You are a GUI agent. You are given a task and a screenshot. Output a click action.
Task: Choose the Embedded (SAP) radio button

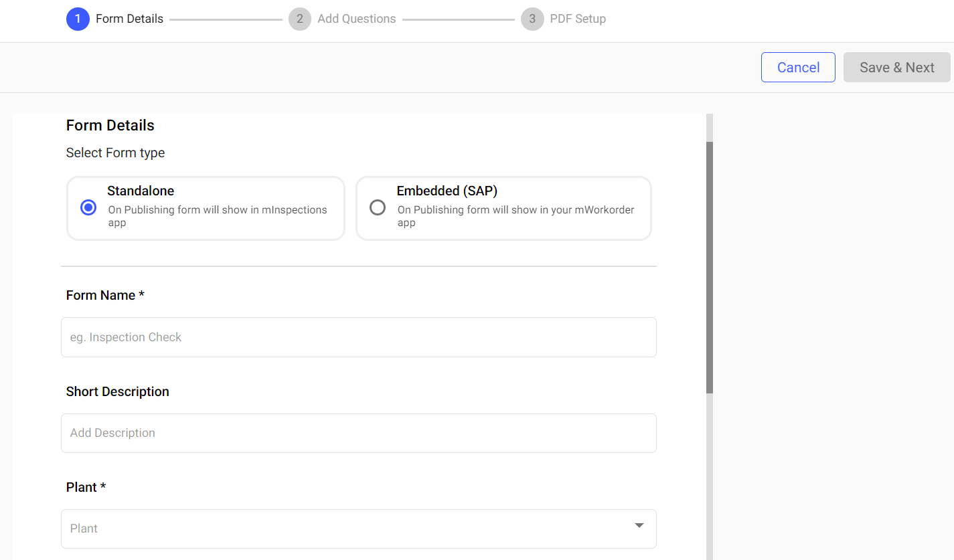click(378, 208)
